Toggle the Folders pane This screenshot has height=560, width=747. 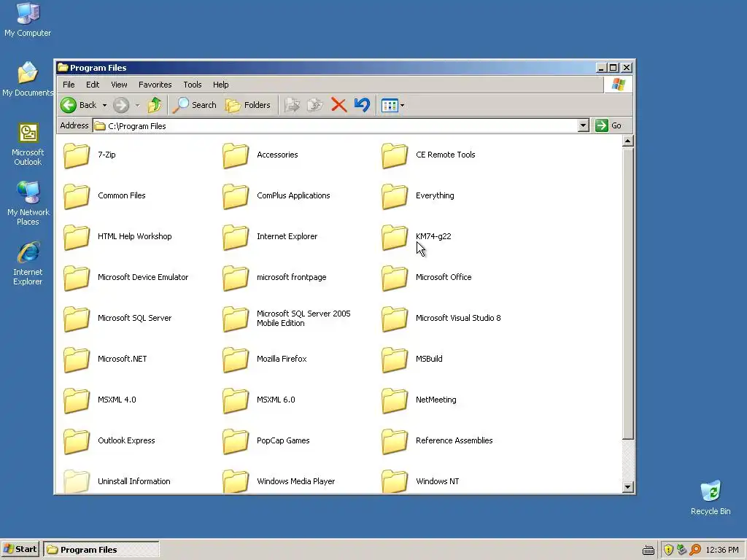pyautogui.click(x=248, y=105)
